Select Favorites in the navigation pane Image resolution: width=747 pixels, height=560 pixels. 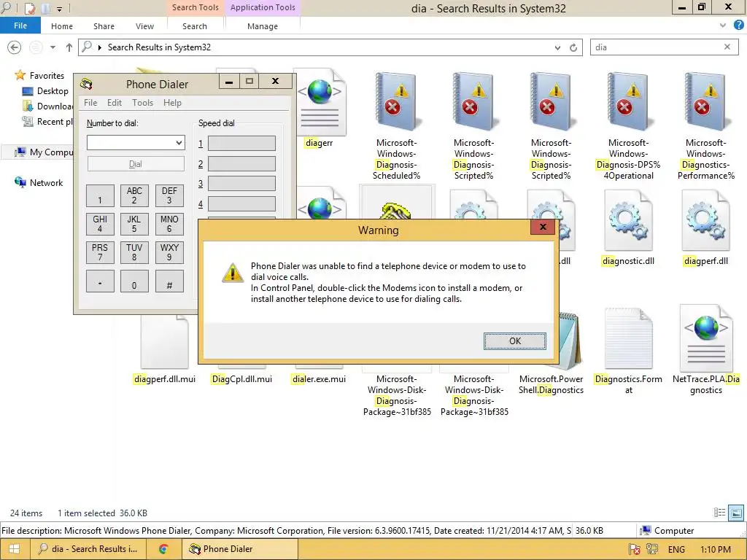46,76
